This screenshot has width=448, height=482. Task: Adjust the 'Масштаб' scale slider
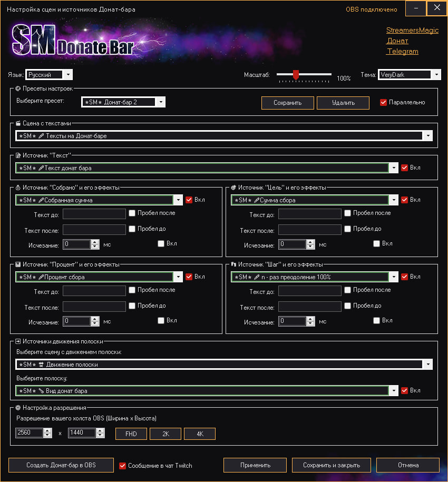click(296, 74)
